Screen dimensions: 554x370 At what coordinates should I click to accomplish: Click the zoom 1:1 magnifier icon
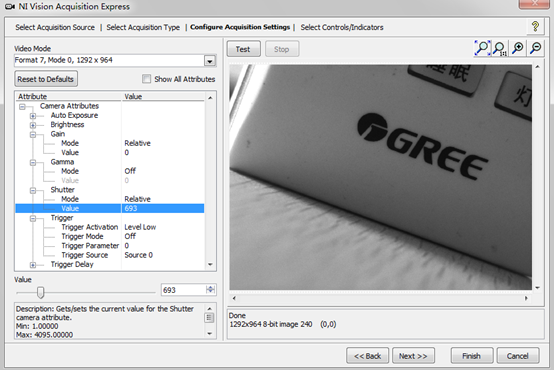[500, 48]
